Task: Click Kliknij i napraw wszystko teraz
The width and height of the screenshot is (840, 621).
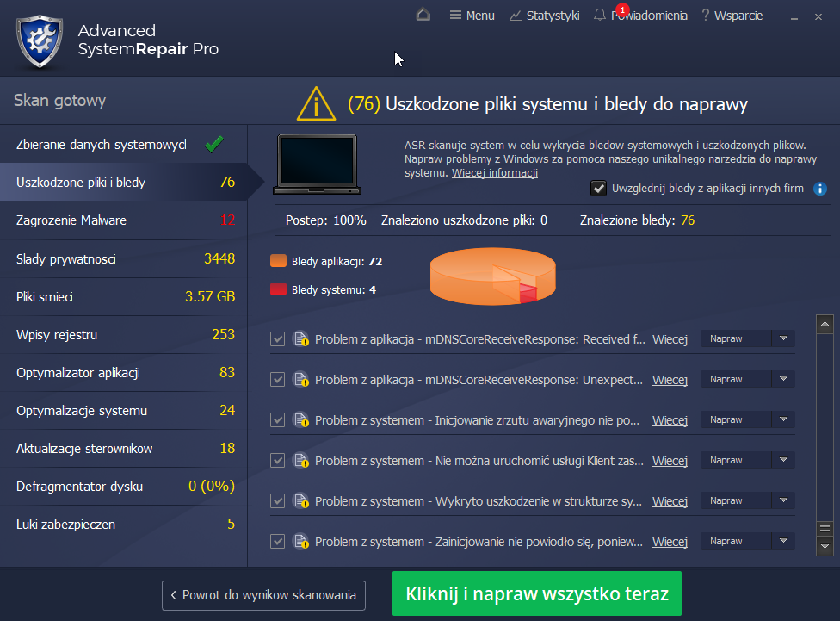Action: (x=537, y=593)
